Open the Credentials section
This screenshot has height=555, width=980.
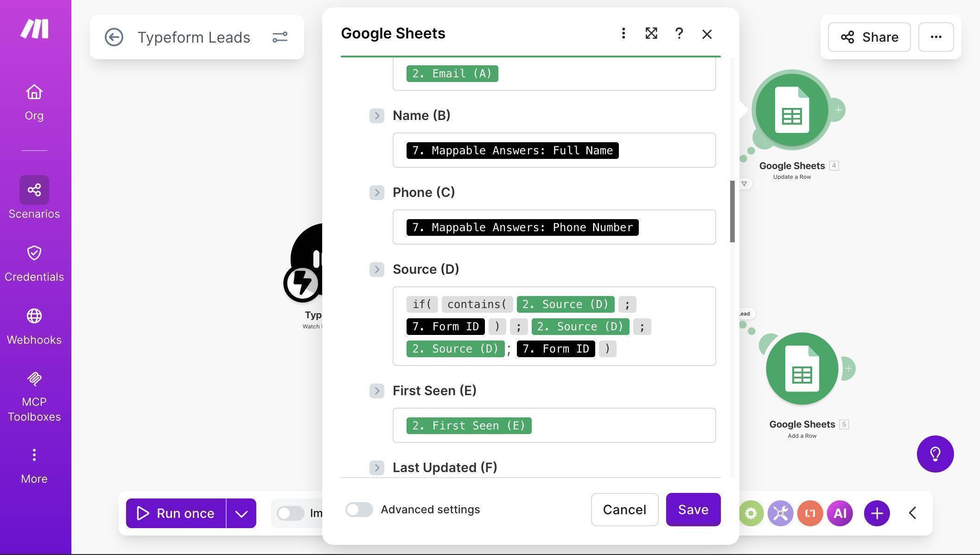coord(34,262)
